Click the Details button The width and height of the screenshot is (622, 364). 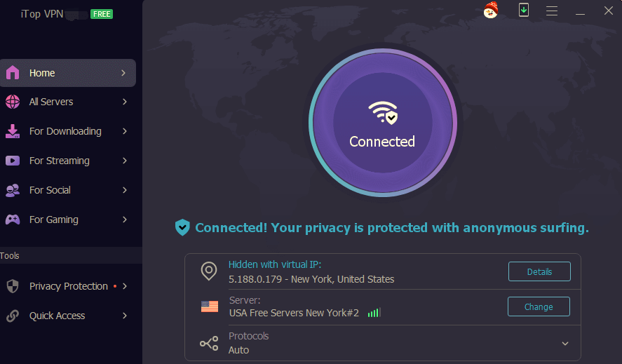point(539,271)
